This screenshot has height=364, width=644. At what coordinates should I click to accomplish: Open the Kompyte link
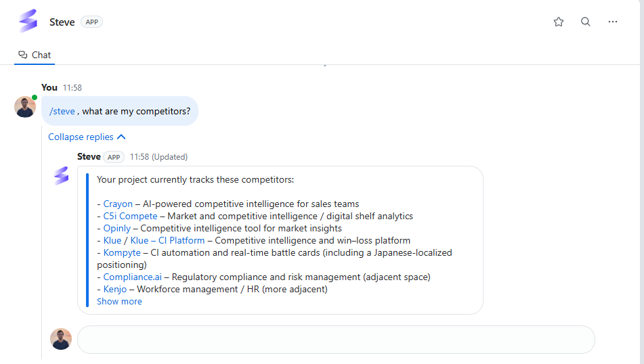tap(122, 253)
